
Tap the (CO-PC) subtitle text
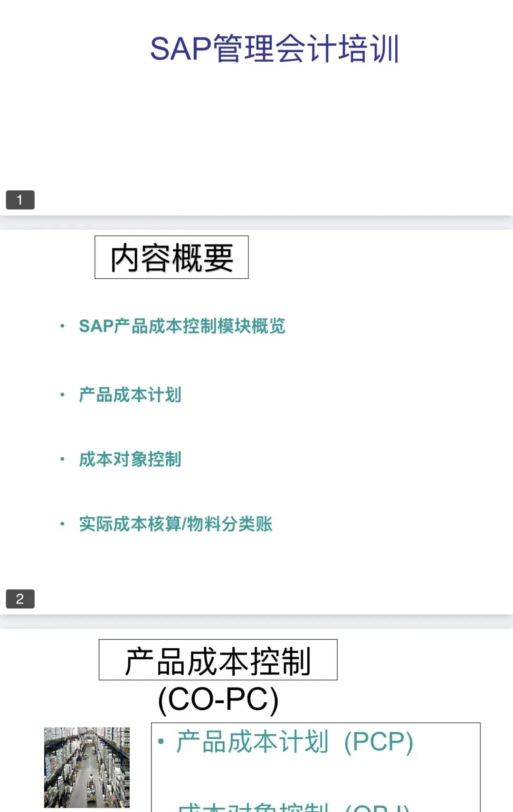click(218, 699)
